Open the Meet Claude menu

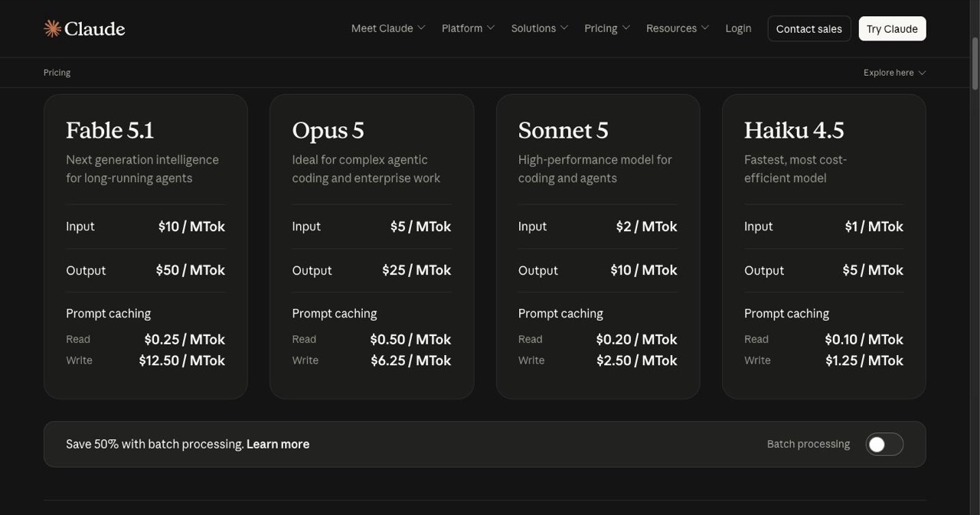coord(387,28)
